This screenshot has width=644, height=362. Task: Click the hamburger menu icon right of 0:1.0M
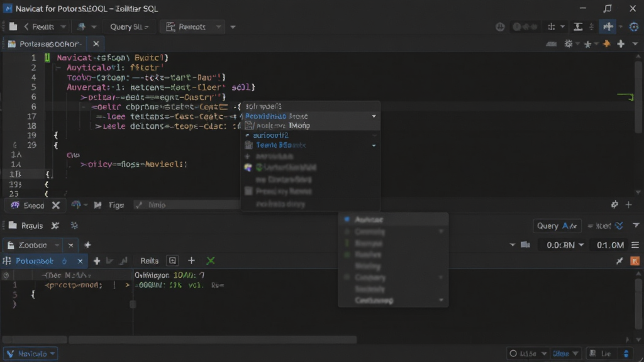point(635,245)
